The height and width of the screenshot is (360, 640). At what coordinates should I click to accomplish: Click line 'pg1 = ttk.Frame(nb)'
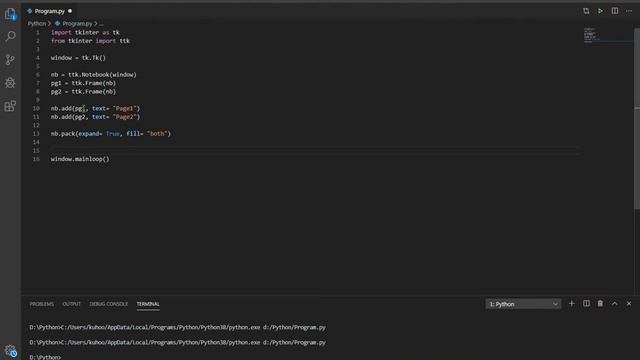coord(83,83)
